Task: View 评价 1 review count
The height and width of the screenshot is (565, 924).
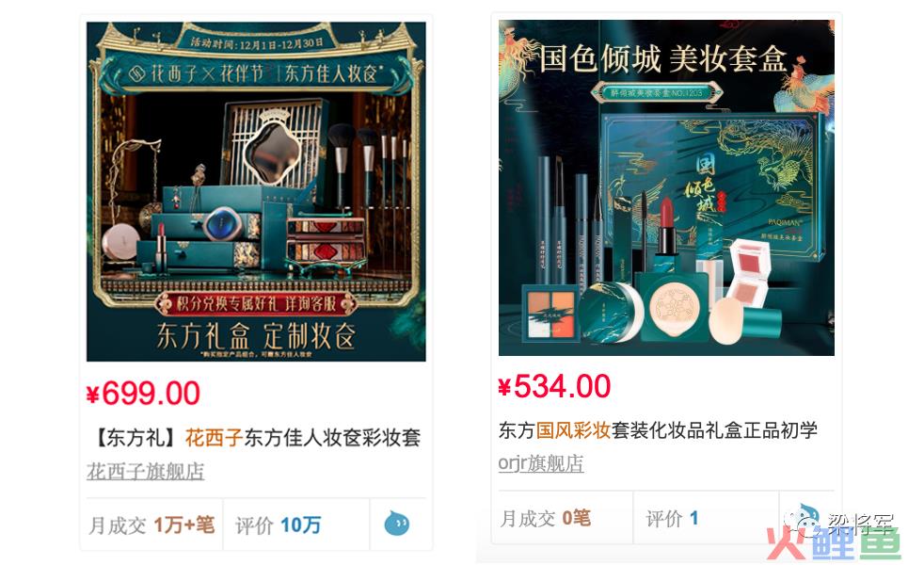Action: point(672,518)
